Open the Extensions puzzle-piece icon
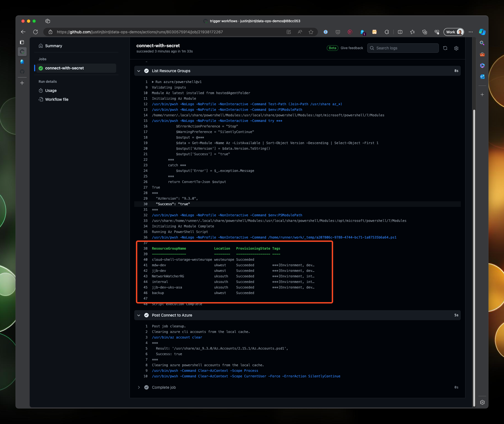Viewport: 504px width, 424px height. (x=387, y=32)
